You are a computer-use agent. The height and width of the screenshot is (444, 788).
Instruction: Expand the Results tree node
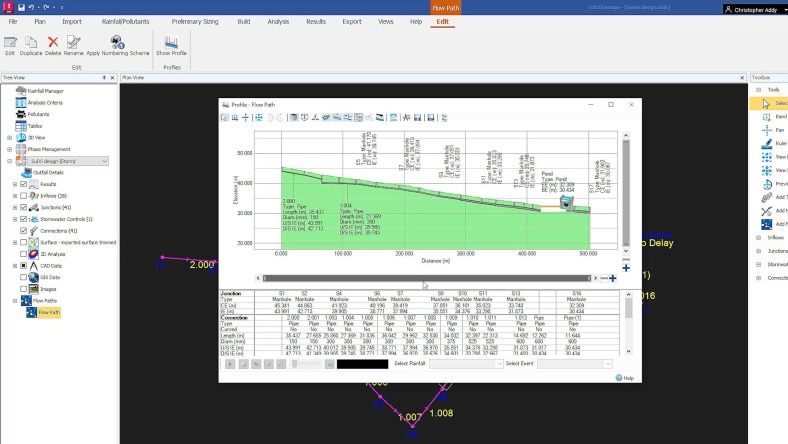pos(15,184)
